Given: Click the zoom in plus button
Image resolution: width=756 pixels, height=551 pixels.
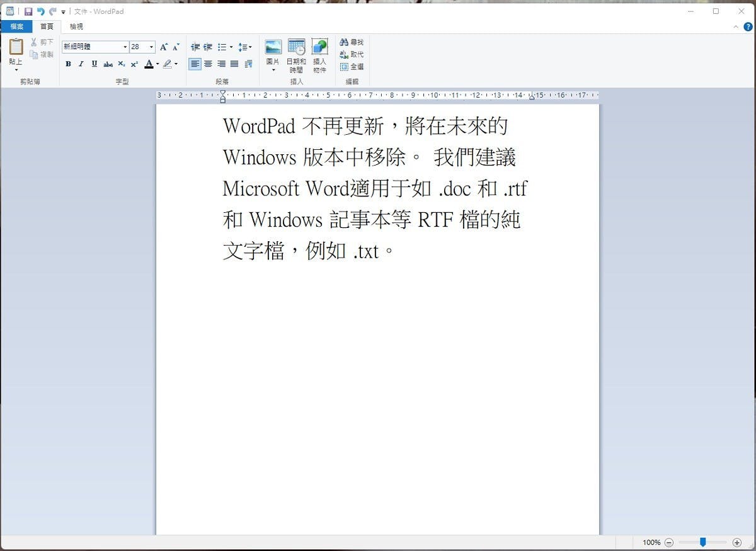Looking at the screenshot, I should 737,542.
